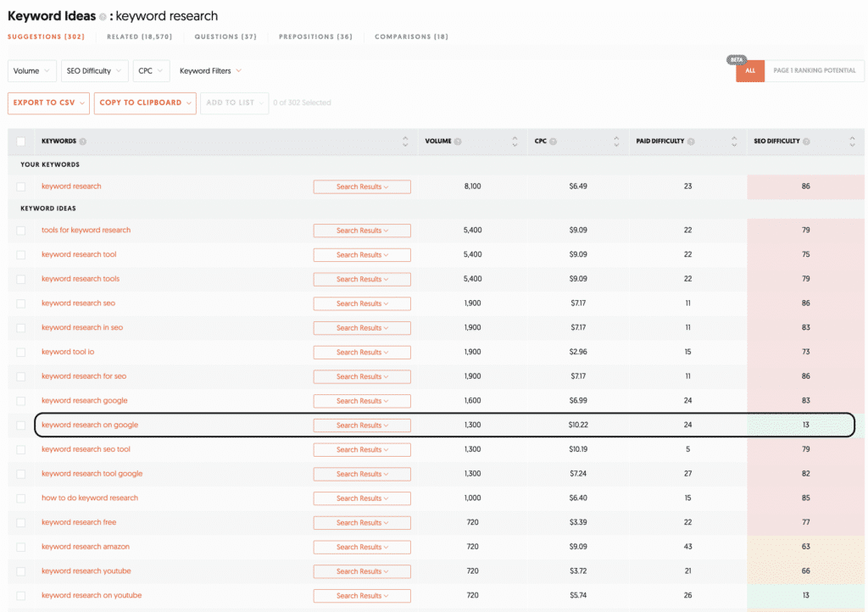Image resolution: width=868 pixels, height=612 pixels.
Task: Switch to Page 1 Ranking Potential view
Action: click(x=814, y=70)
